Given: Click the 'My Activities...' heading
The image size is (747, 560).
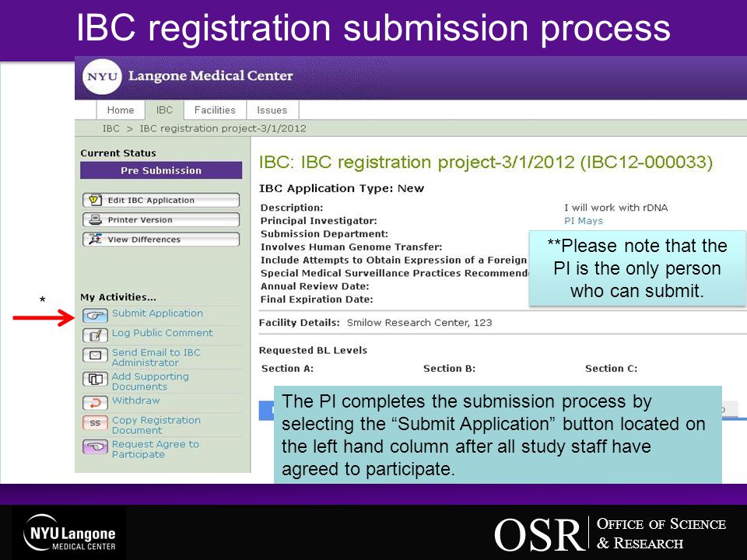Looking at the screenshot, I should coord(118,297).
